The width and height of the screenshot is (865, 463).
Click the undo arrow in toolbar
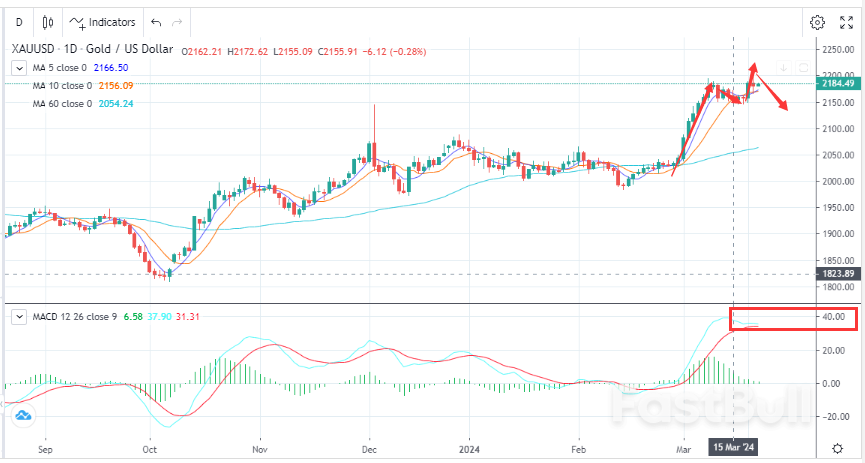pos(154,21)
